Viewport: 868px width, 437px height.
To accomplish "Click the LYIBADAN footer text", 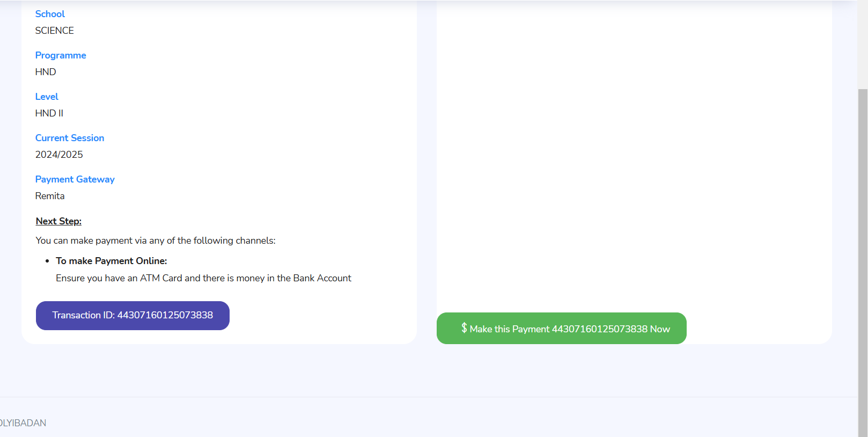I will point(23,423).
